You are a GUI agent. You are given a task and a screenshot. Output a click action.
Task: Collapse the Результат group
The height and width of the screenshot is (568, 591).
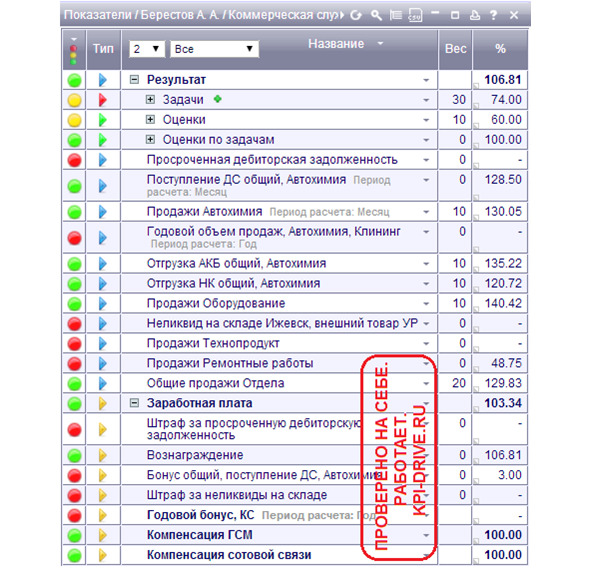click(x=134, y=80)
